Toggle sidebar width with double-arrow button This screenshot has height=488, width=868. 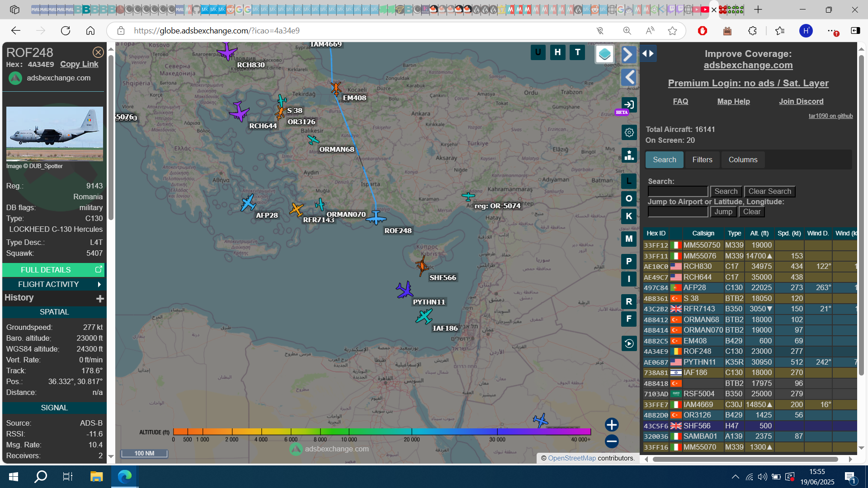click(x=648, y=53)
